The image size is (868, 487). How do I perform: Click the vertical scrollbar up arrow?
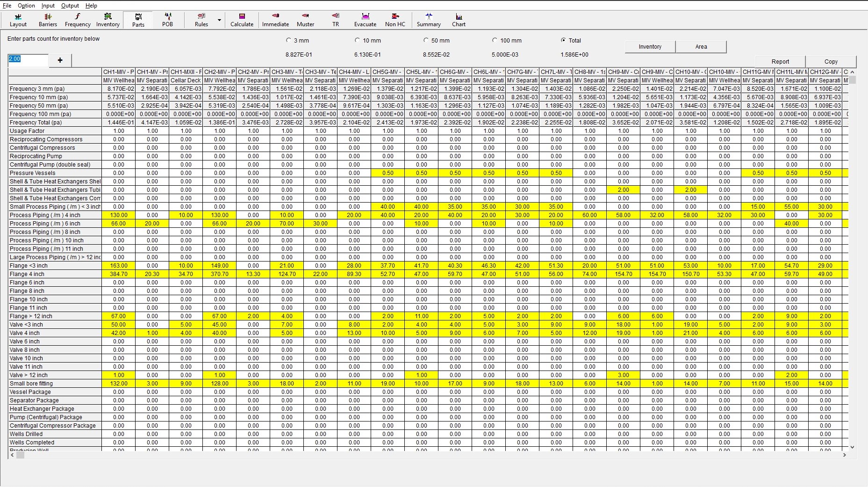coord(852,72)
